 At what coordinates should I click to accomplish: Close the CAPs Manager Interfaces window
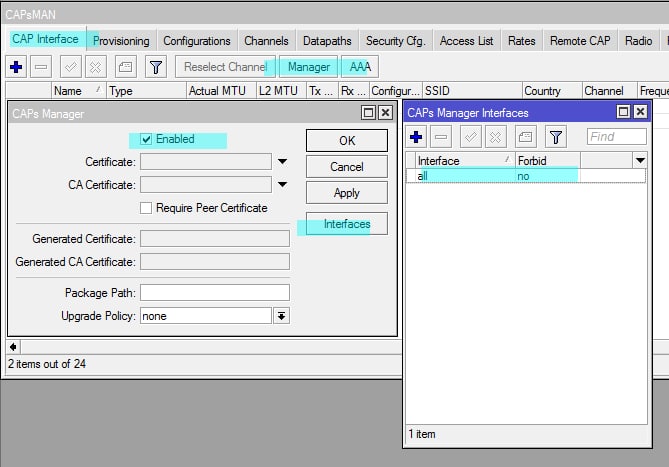pyautogui.click(x=640, y=112)
